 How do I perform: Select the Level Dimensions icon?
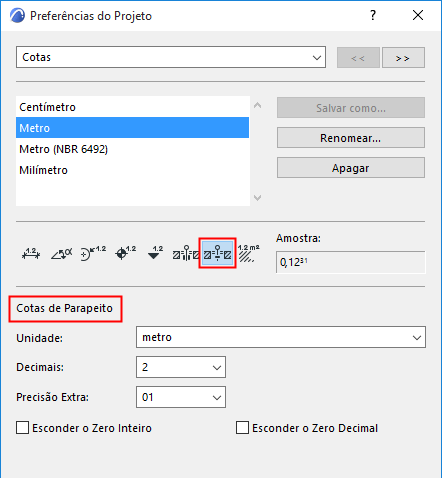(x=125, y=254)
